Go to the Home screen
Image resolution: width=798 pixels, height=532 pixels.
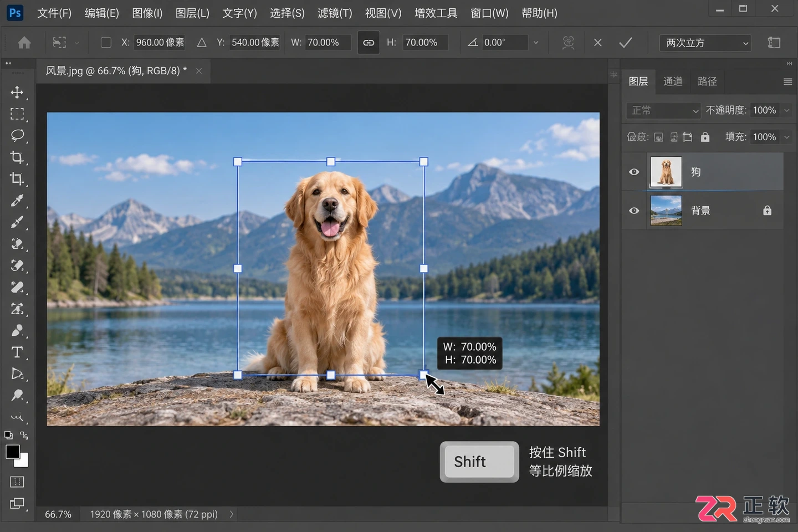(24, 43)
